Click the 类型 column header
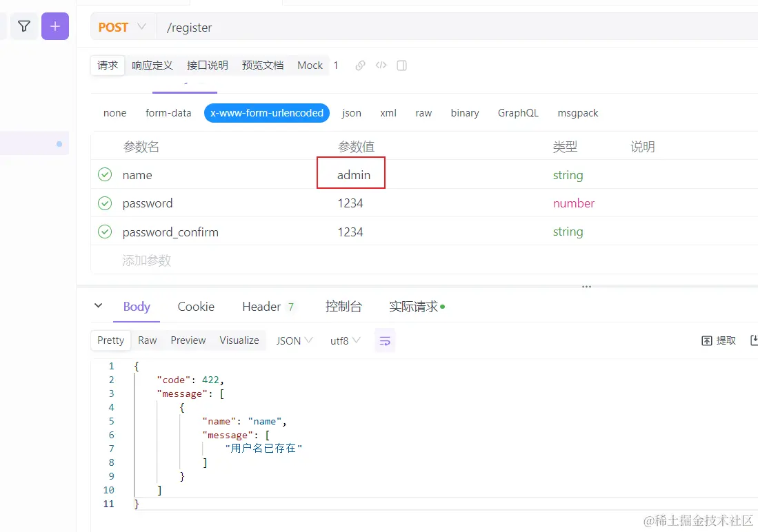Screen dimensions: 758x532 pos(565,146)
